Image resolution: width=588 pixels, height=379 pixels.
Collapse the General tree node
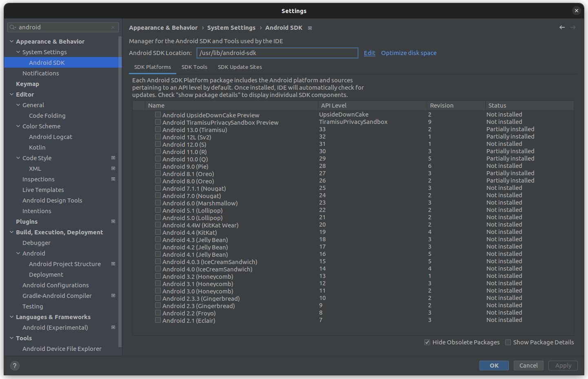pyautogui.click(x=18, y=105)
